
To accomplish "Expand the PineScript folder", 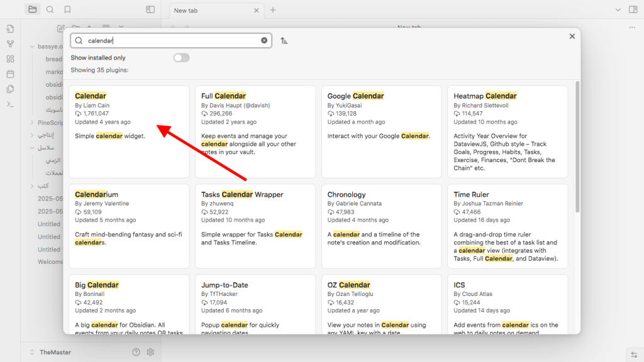I will pos(32,123).
